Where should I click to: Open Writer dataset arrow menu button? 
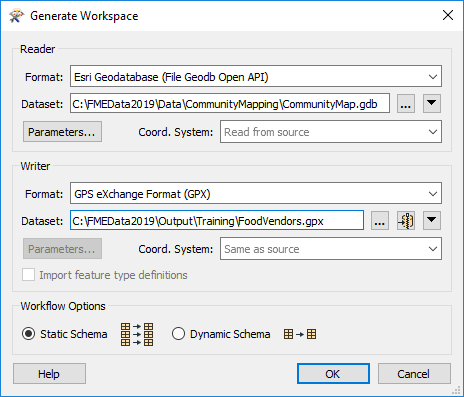click(x=432, y=220)
